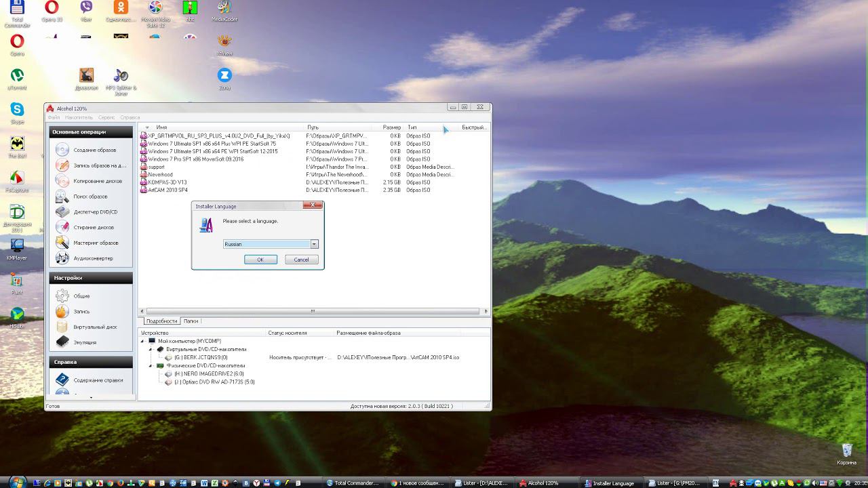
Task: Click the Статус носителя column header
Action: click(x=288, y=333)
